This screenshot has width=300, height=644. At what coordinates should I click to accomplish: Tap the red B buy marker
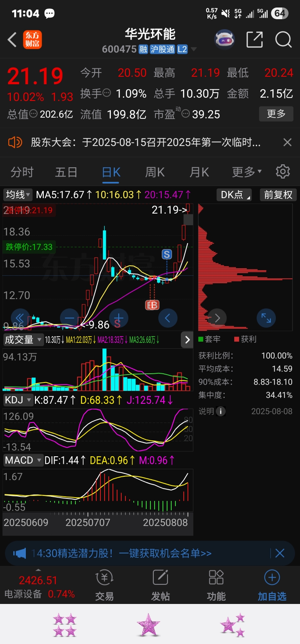point(154,305)
